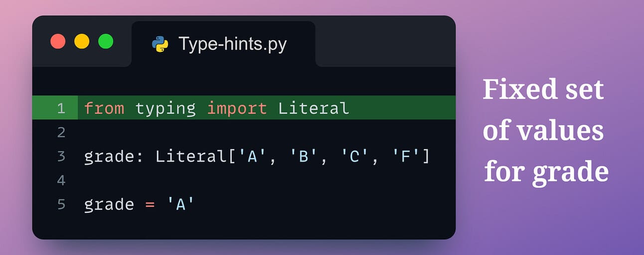
Task: Click line number 3 in the gutter
Action: click(x=61, y=157)
